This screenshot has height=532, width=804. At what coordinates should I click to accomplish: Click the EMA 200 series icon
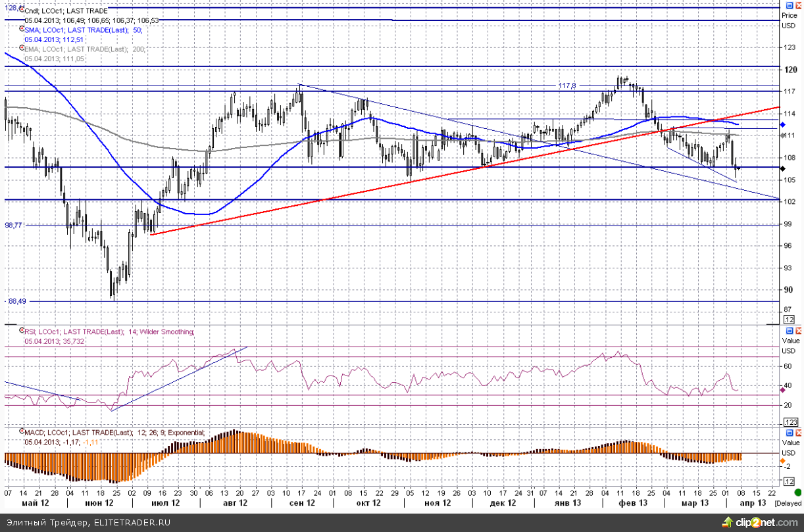click(x=21, y=49)
